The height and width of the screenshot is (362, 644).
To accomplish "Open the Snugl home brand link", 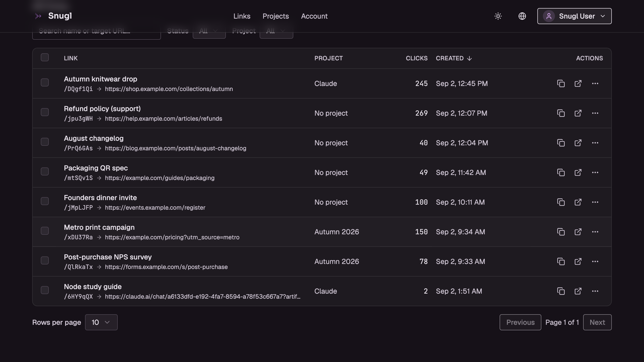I will coord(53,16).
